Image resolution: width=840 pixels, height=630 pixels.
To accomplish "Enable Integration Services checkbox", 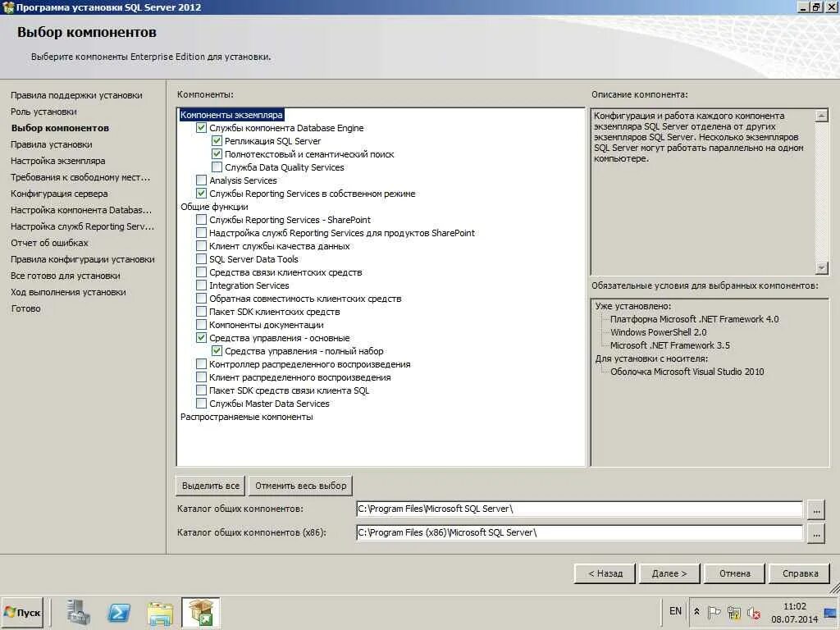I will click(x=202, y=285).
